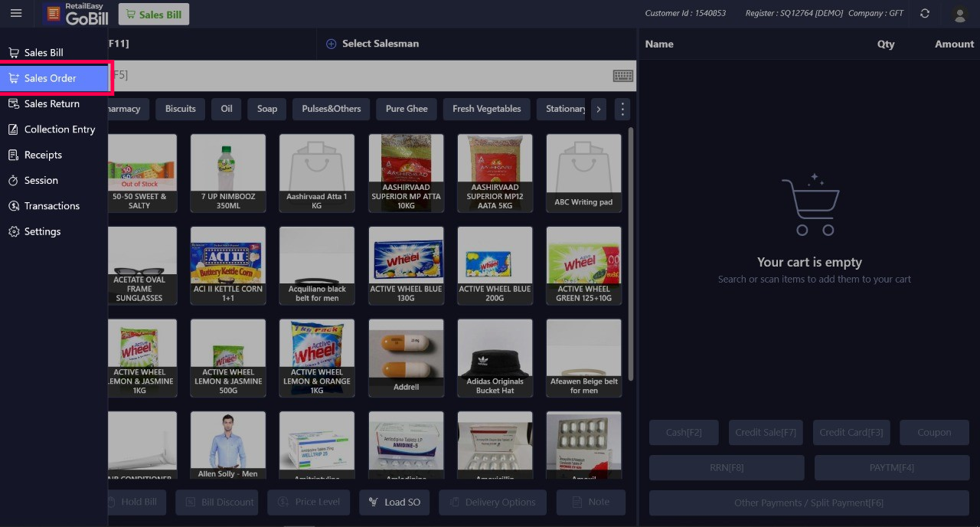Viewport: 980px width, 527px height.
Task: Click the empty cart icon
Action: [x=811, y=205]
